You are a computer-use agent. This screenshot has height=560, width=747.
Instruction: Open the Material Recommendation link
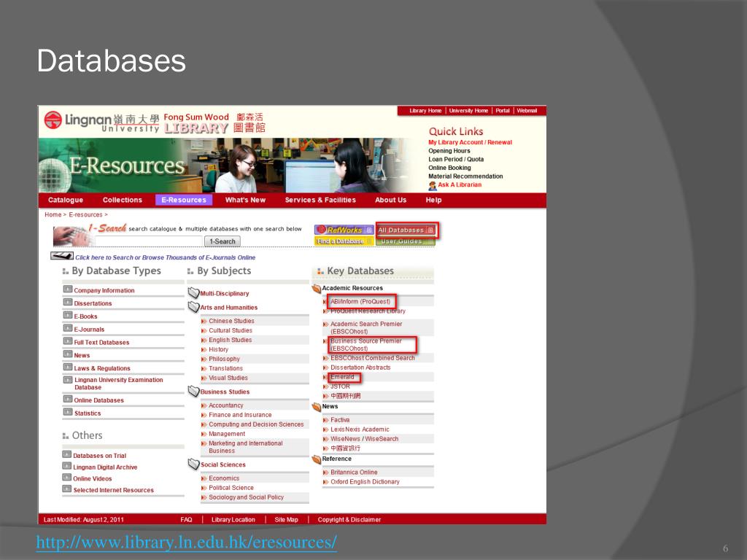click(465, 176)
